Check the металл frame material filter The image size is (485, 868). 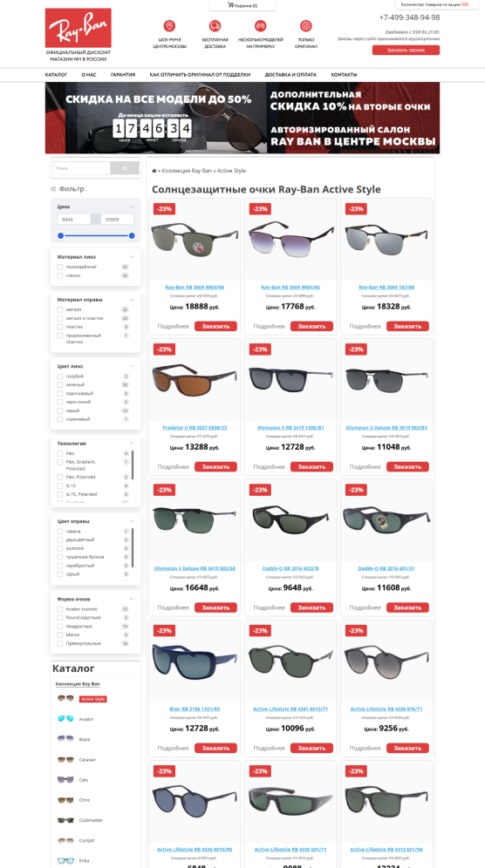pyautogui.click(x=59, y=309)
